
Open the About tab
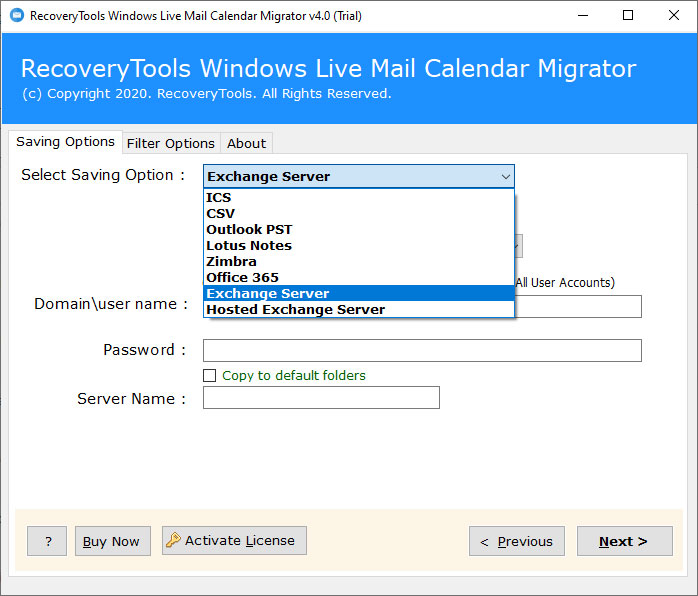[x=247, y=143]
